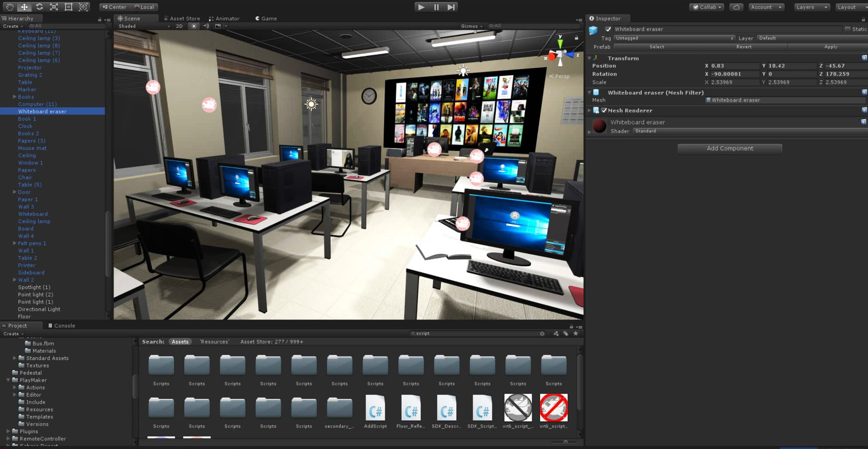Screen dimensions: 868x449
Task: Open Transform component gear menu
Action: [x=864, y=58]
